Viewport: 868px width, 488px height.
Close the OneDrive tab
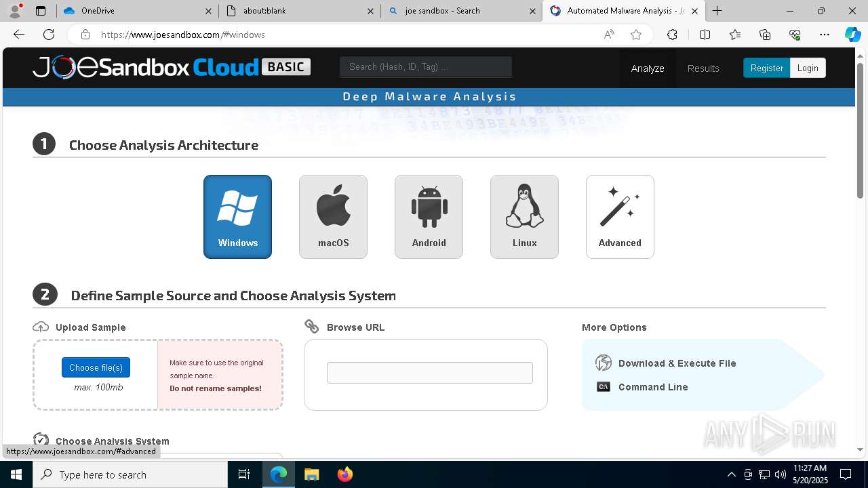(208, 11)
